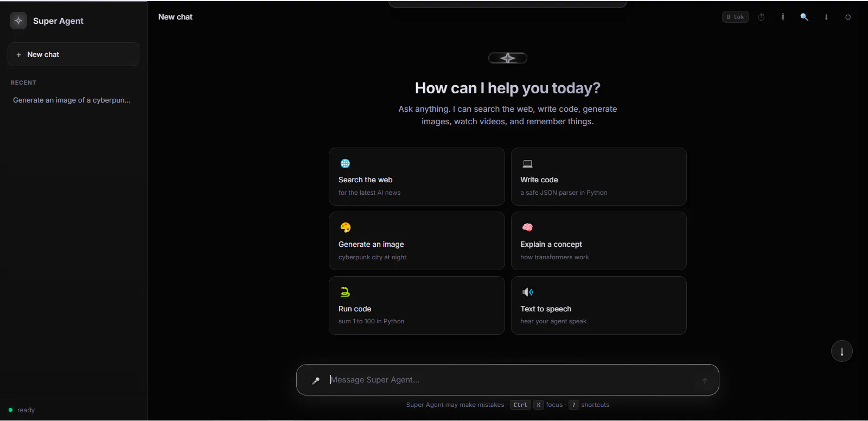Click the 'RECENT' section label
Image resolution: width=868 pixels, height=421 pixels.
23,82
